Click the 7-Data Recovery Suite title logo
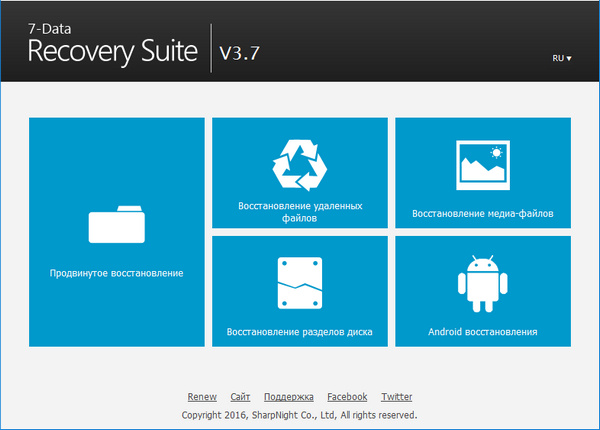Image resolution: width=600 pixels, height=430 pixels. point(112,45)
